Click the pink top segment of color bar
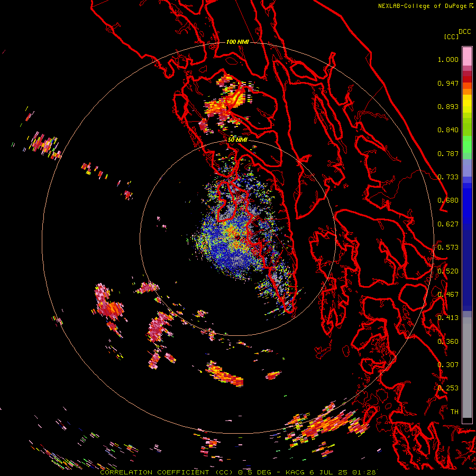 click(x=467, y=56)
